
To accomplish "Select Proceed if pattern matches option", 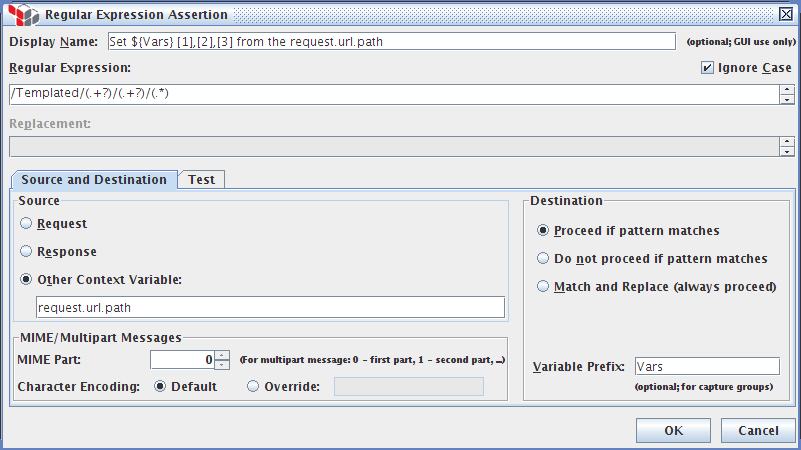I will click(543, 230).
